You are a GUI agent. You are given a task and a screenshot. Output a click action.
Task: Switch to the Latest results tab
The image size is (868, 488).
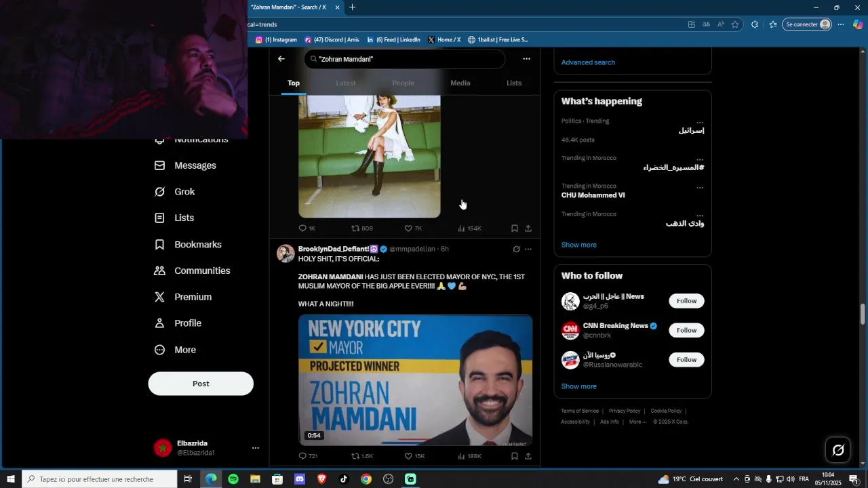tap(346, 83)
